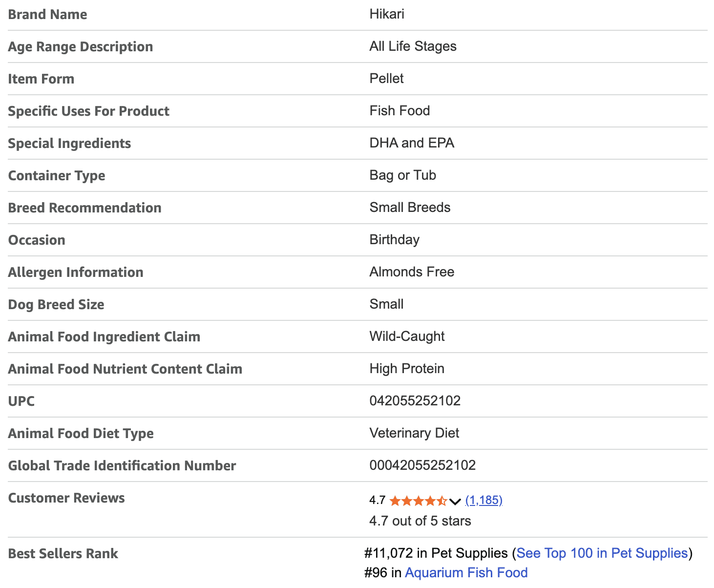The image size is (714, 588).
Task: Open See Top 100 in Pet Supplies
Action: click(602, 553)
